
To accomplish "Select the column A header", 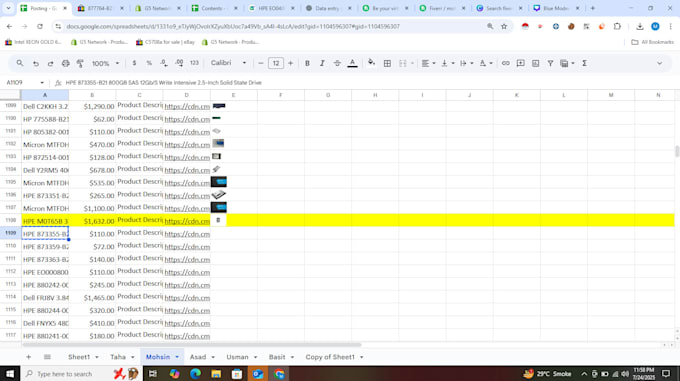I will point(45,95).
